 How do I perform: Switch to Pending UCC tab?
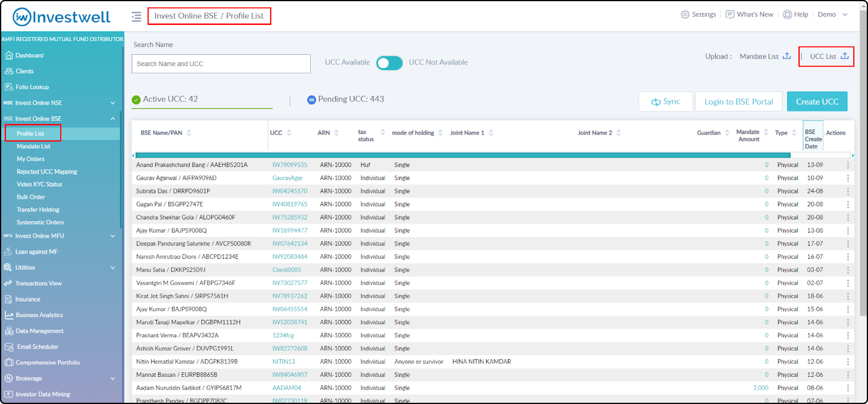tap(346, 99)
